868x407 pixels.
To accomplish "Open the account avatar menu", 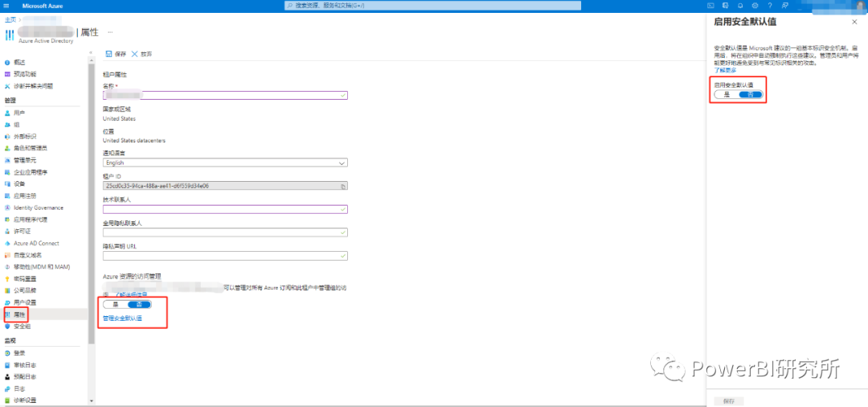I will coord(860,6).
